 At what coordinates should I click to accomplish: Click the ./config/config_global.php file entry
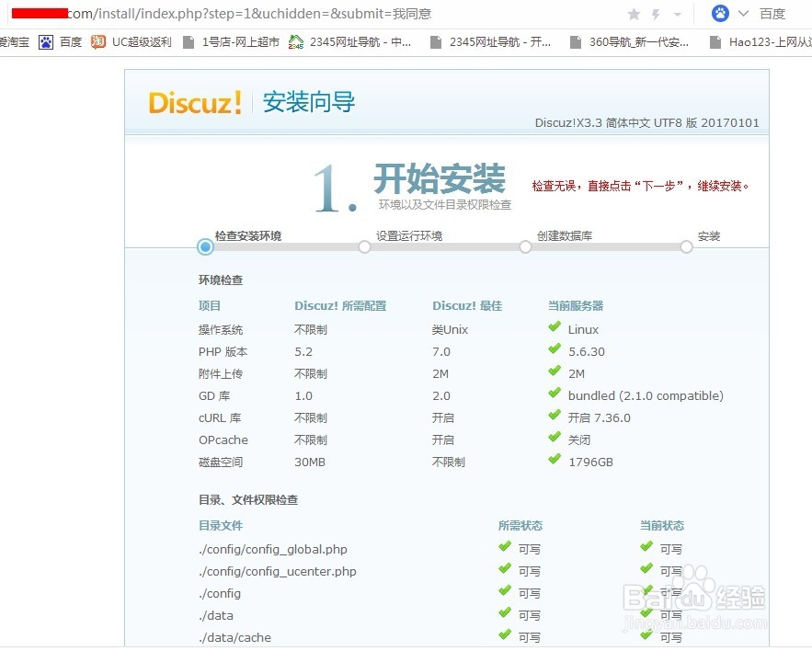(273, 550)
